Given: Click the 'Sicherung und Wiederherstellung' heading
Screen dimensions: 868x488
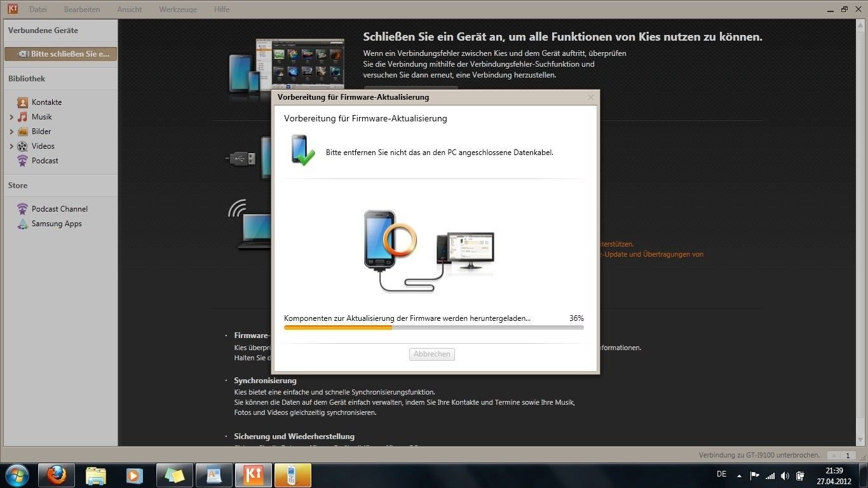Looking at the screenshot, I should 294,437.
